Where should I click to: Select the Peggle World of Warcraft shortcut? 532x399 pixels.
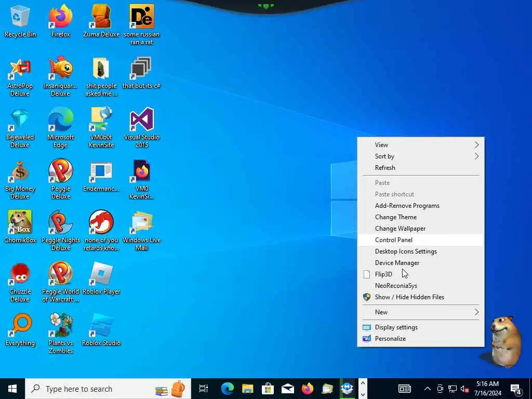click(x=60, y=282)
